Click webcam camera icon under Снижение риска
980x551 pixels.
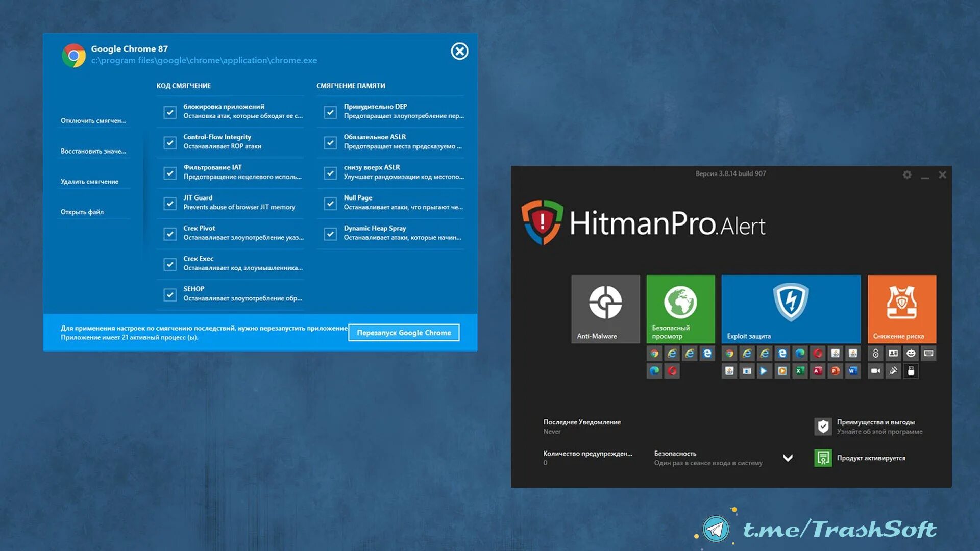point(875,371)
